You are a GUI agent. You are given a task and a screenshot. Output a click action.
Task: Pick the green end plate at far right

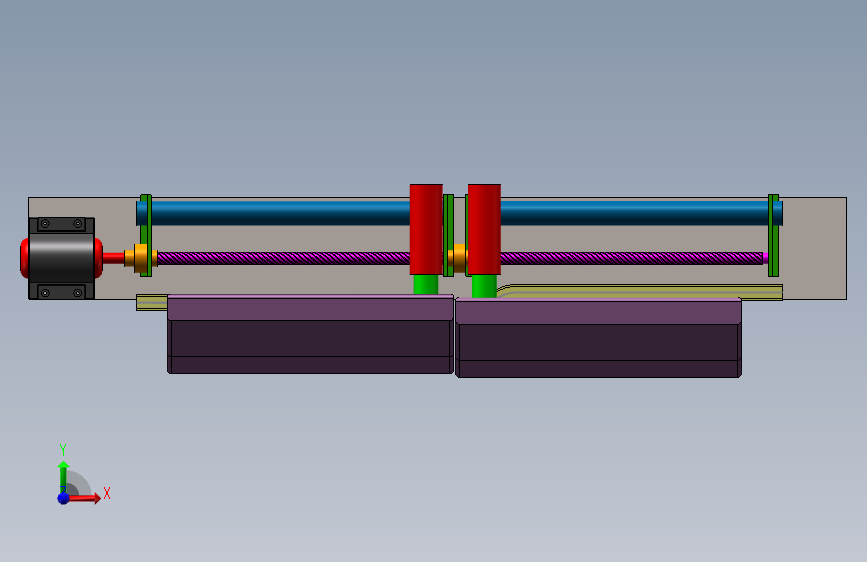(x=774, y=235)
